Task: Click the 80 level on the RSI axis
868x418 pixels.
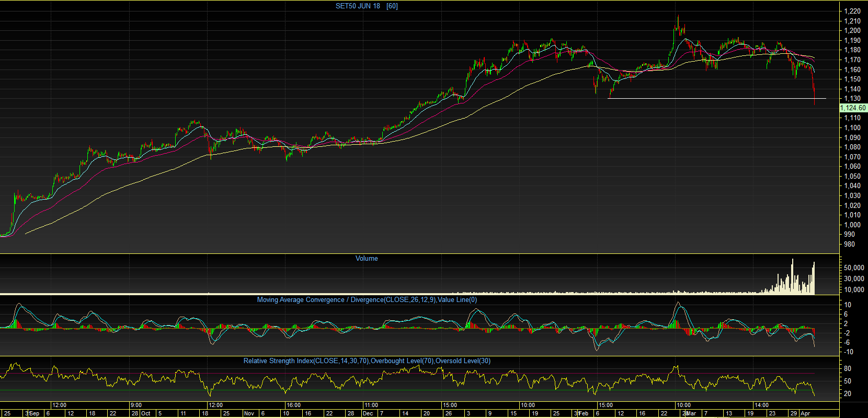Action: click(848, 368)
